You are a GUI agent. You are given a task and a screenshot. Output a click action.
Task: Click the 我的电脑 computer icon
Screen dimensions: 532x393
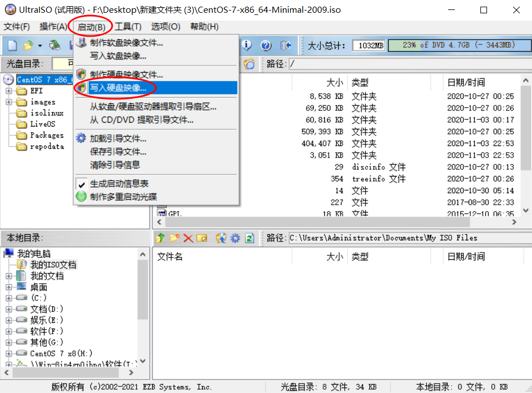coord(8,253)
